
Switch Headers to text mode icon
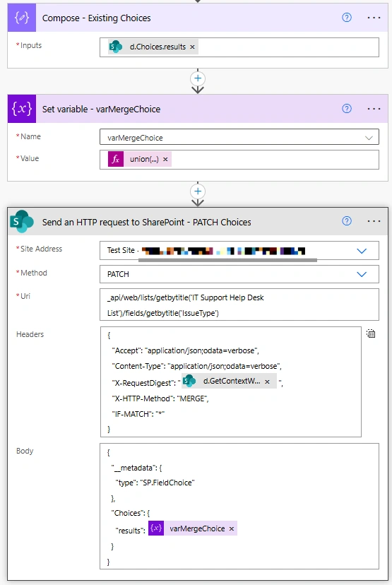pyautogui.click(x=370, y=333)
